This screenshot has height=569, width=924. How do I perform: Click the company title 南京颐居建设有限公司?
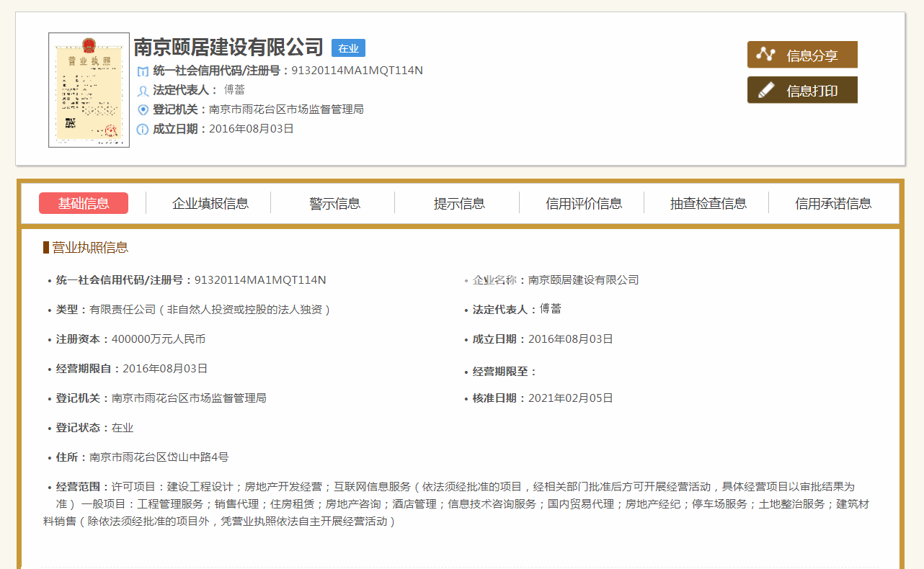(228, 48)
